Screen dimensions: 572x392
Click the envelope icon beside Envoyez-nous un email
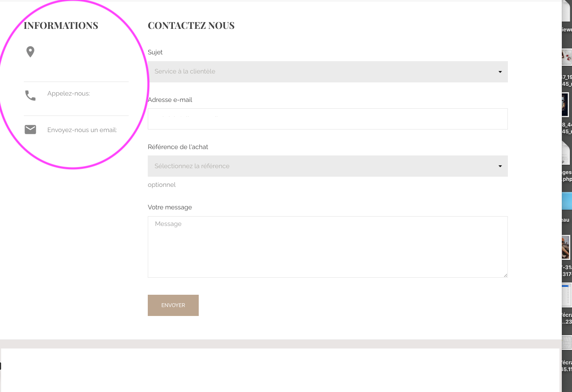(30, 130)
